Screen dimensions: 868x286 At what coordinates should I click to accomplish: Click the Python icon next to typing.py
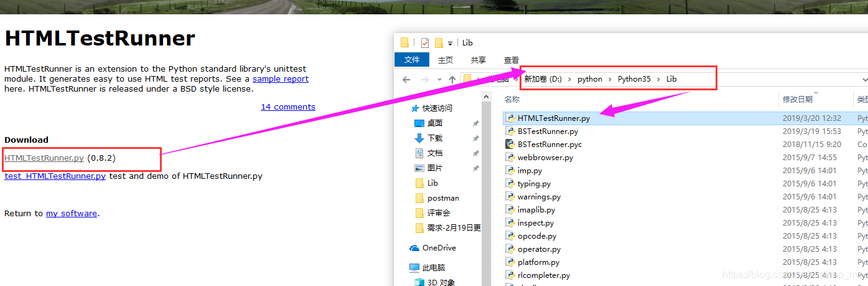click(510, 184)
